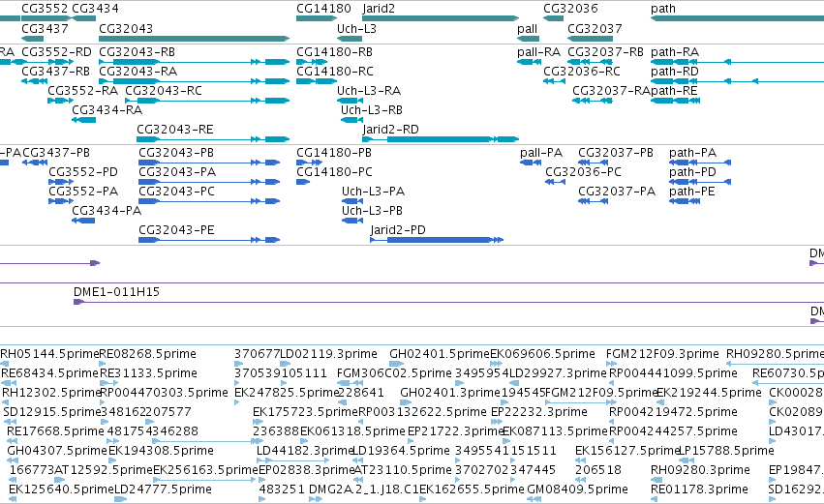
Task: Select the EK194308.5prime EST
Action: (161, 451)
